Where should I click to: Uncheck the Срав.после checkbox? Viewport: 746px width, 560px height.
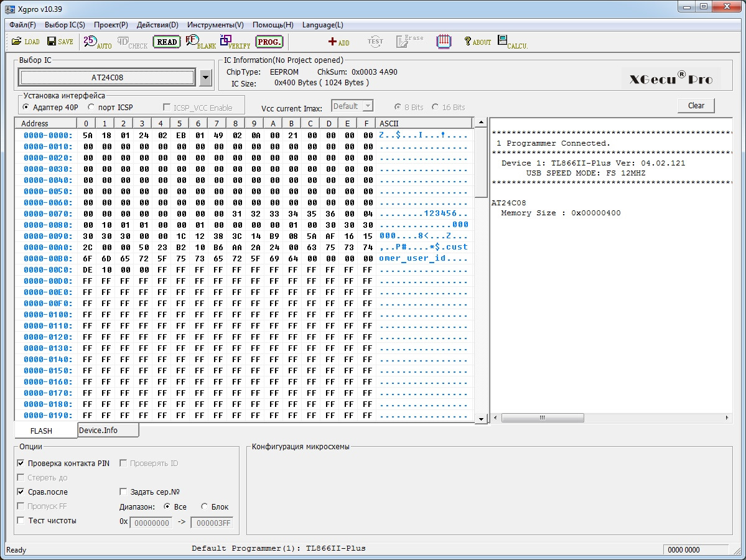[21, 492]
